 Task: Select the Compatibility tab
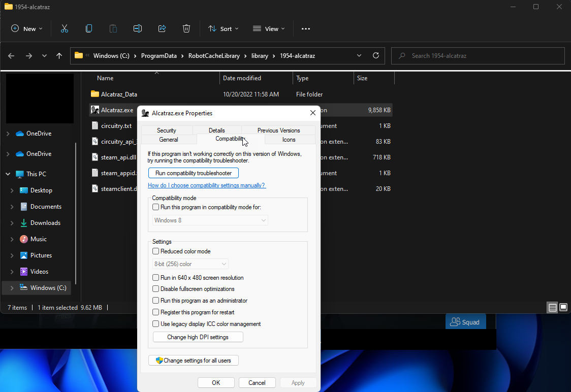coord(230,139)
